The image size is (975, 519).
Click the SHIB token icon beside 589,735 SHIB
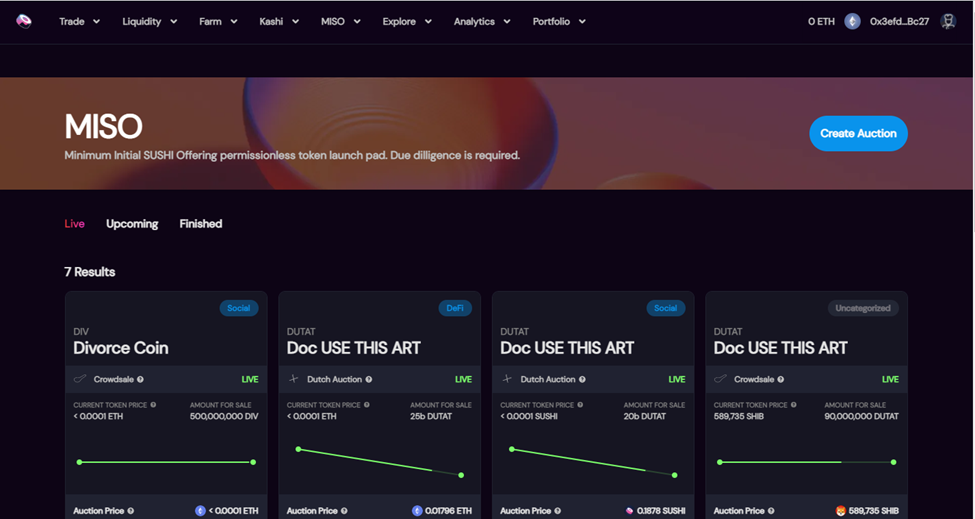[841, 511]
